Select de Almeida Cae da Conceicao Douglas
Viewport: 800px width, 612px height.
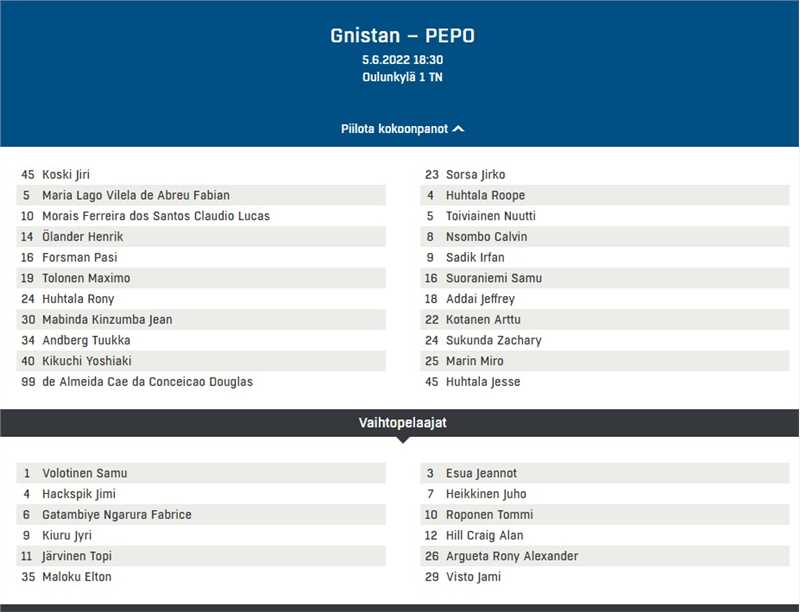tap(147, 382)
